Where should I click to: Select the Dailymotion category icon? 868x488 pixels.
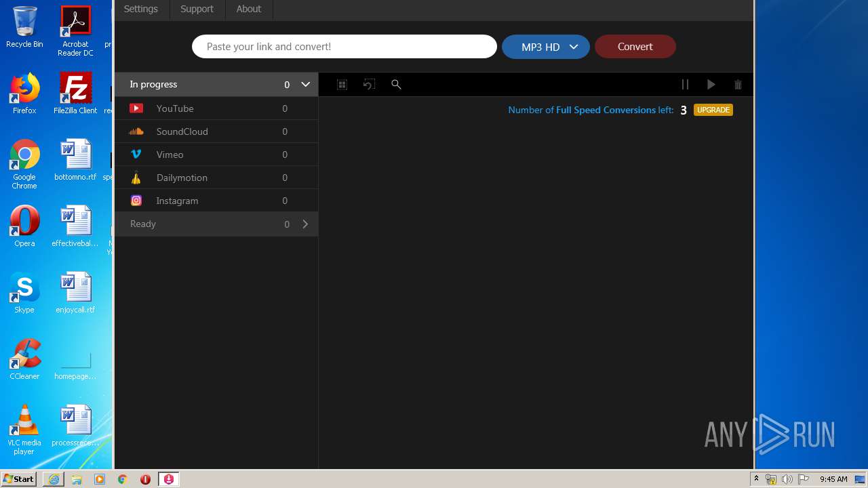point(136,178)
